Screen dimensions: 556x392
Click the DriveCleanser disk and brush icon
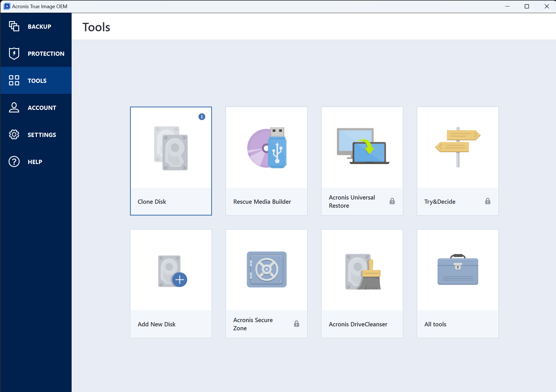click(x=363, y=271)
